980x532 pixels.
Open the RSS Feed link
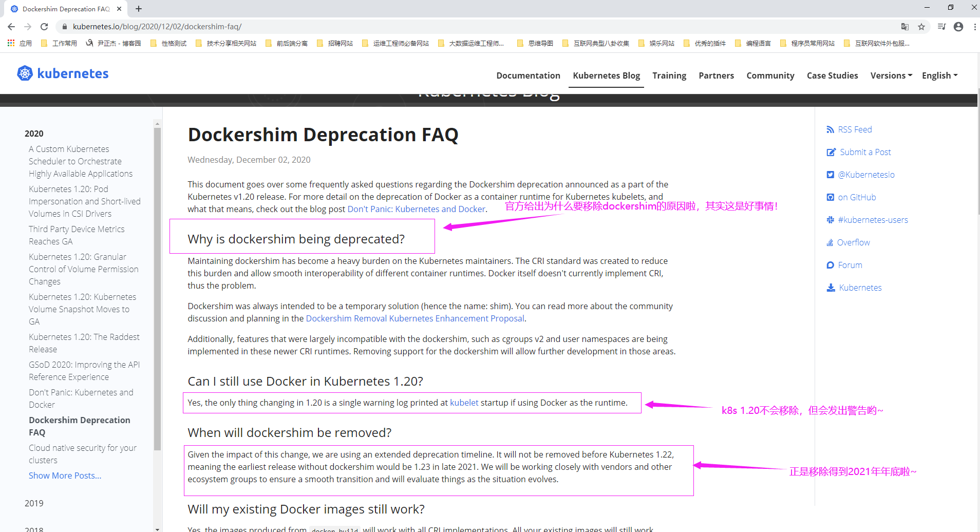(x=854, y=129)
